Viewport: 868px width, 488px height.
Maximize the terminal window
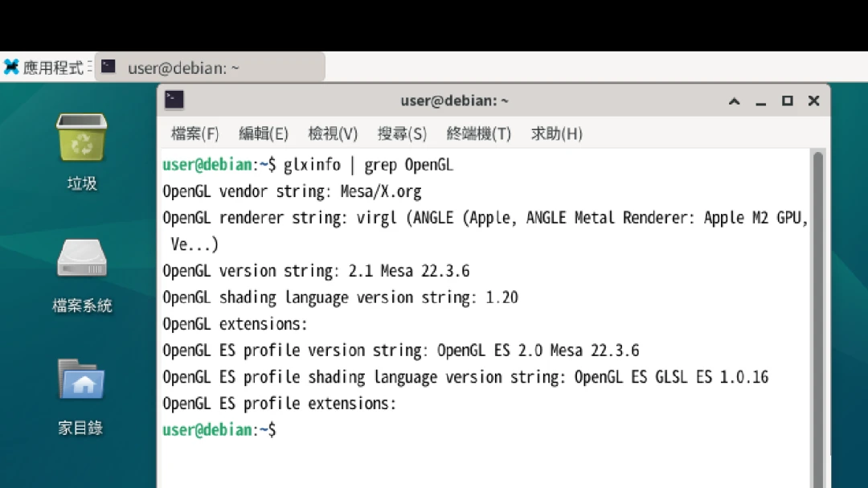[x=788, y=101]
